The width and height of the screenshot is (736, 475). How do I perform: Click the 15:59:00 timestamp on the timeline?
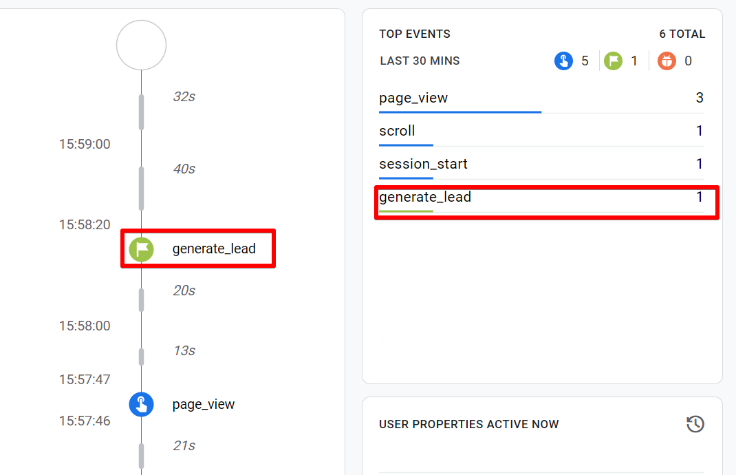pyautogui.click(x=84, y=144)
